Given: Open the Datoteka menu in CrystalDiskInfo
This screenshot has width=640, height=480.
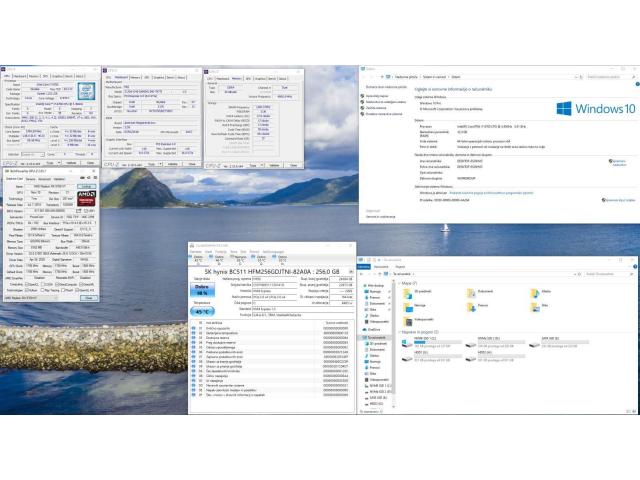Looking at the screenshot, I should pyautogui.click(x=196, y=251).
